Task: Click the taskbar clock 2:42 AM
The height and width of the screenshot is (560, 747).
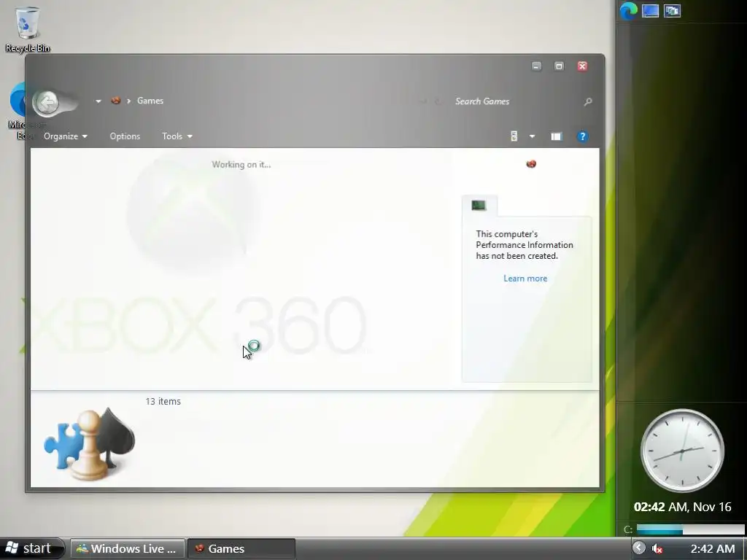Action: coord(713,548)
